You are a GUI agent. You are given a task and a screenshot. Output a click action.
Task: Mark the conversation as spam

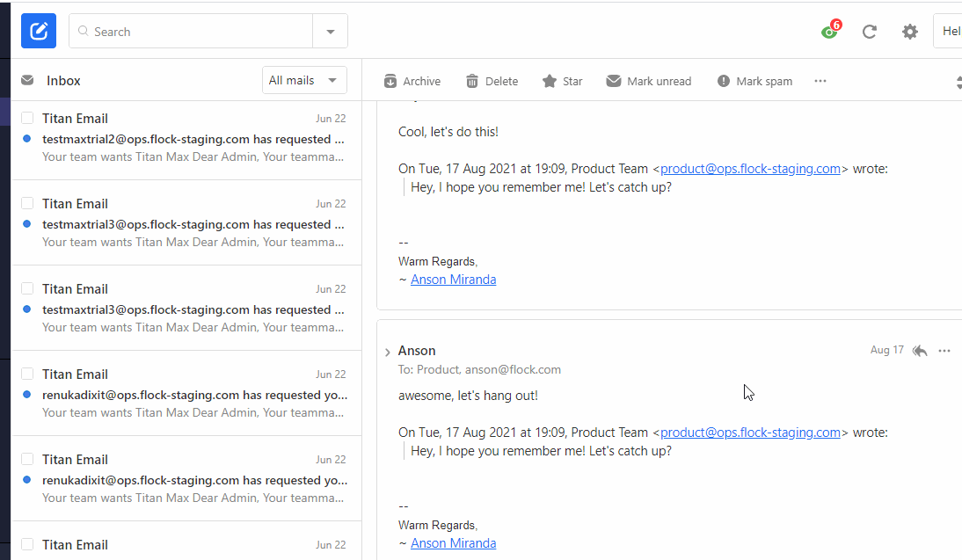click(754, 81)
